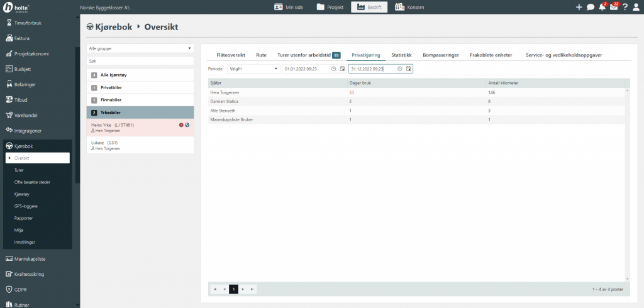The image size is (644, 308).
Task: Select Prosjekt in the top navigation
Action: [330, 8]
